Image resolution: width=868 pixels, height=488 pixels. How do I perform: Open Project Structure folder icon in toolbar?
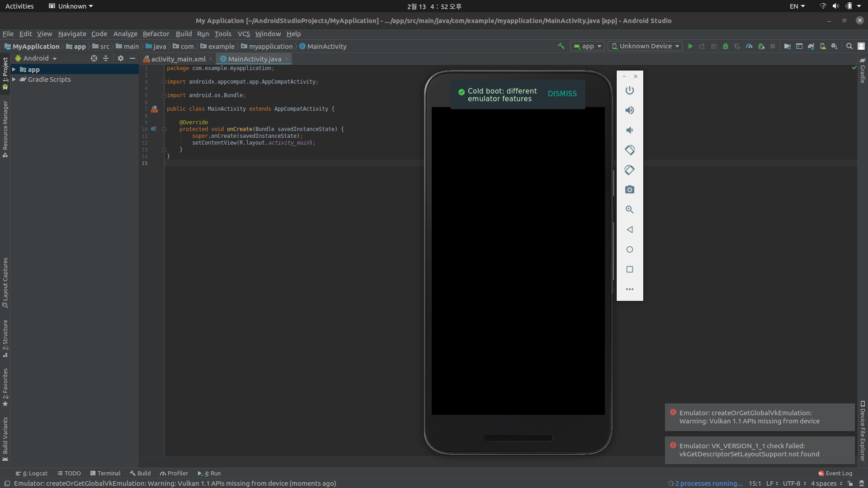tap(788, 46)
